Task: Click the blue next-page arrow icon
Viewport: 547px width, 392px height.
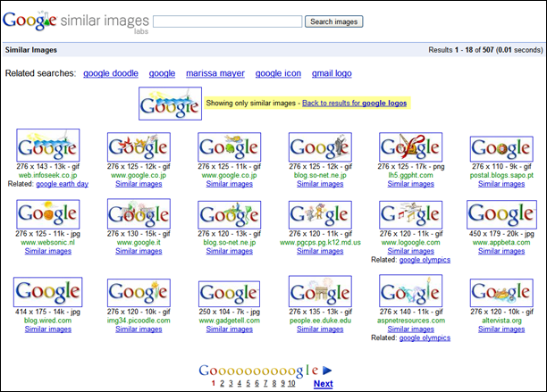Action: tap(327, 371)
